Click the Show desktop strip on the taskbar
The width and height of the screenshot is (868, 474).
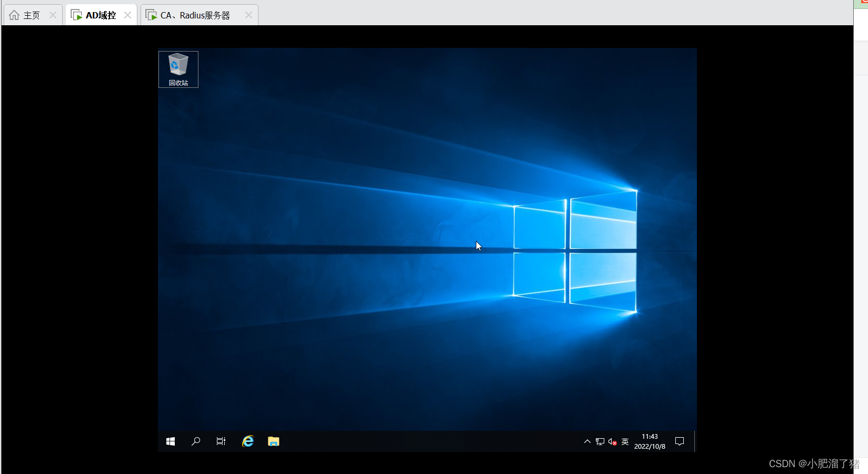695,441
